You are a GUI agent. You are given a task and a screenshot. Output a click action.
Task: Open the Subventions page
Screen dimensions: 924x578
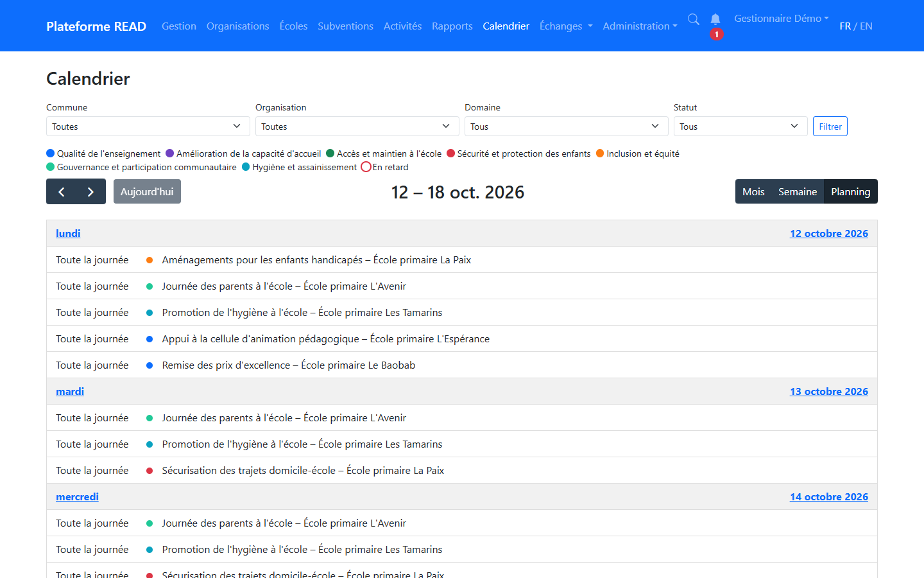345,26
